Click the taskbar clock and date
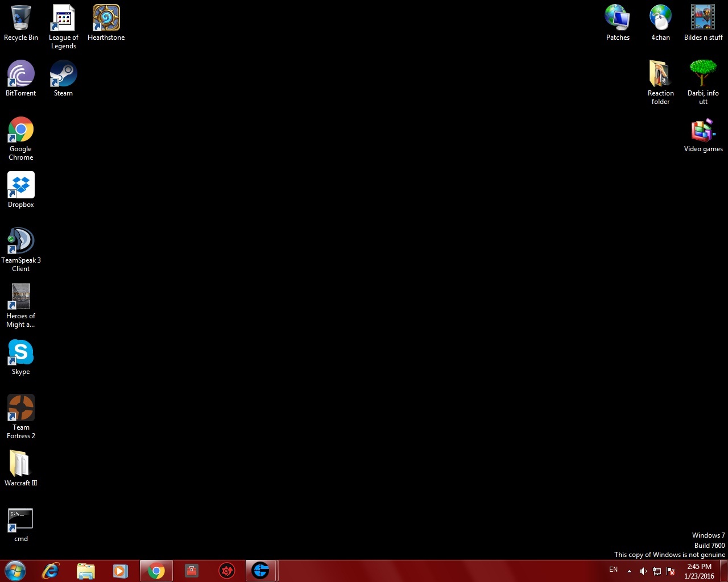 (699, 571)
